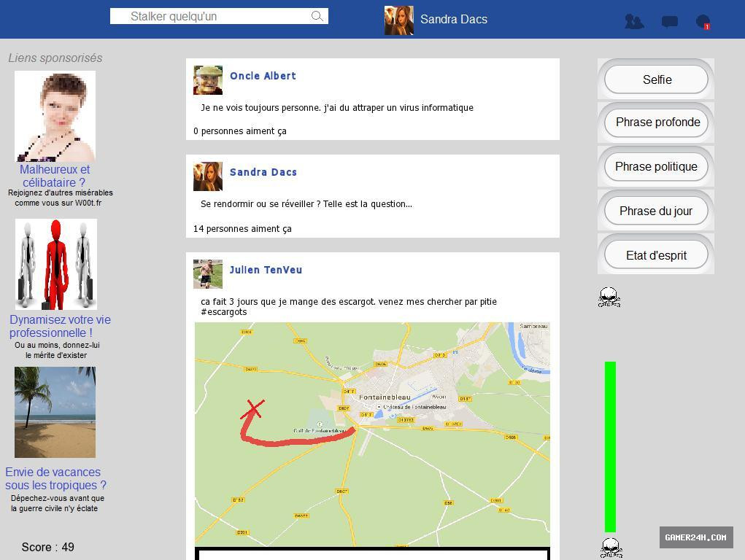Screen dimensions: 745x560
Task: Click the pixelated woman ad image
Action: [55, 117]
